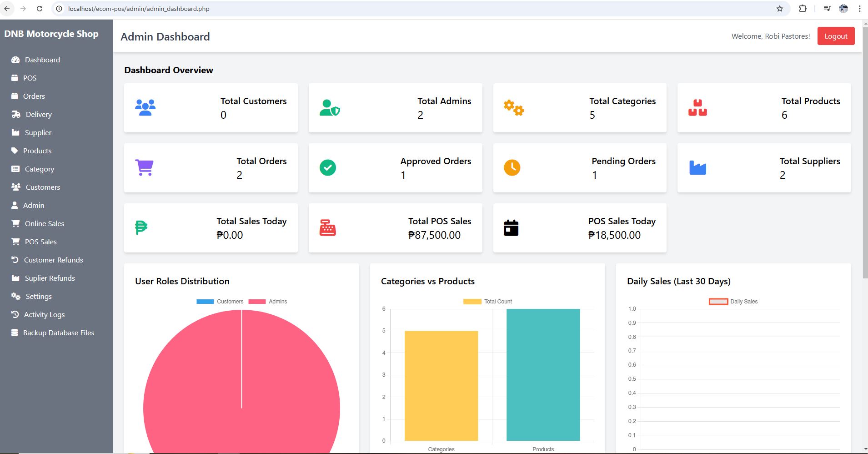Screen dimensions: 868x454
Task: Click the blue factory icon on Total Suppliers card
Action: [697, 168]
